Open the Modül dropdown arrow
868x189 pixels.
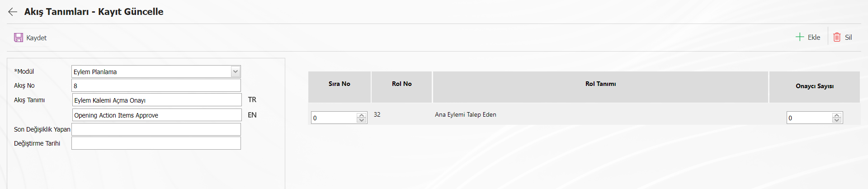[236, 71]
